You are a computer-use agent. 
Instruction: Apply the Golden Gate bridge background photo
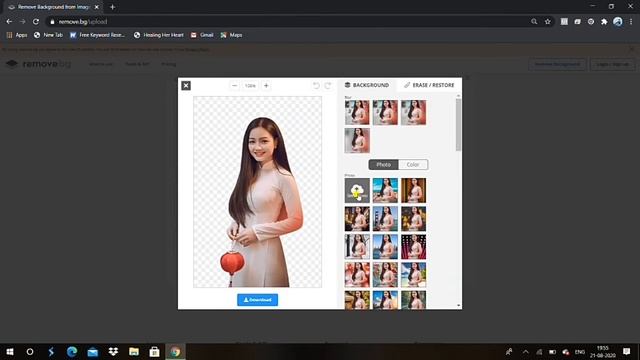385,219
